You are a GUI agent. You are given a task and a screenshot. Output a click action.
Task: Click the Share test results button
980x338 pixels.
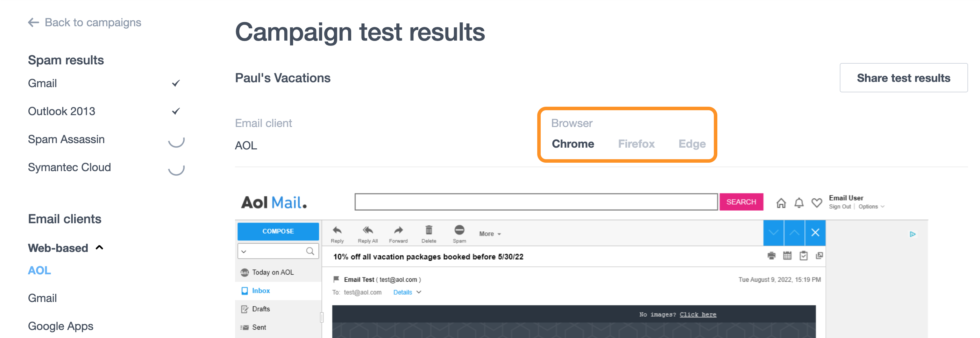[903, 78]
